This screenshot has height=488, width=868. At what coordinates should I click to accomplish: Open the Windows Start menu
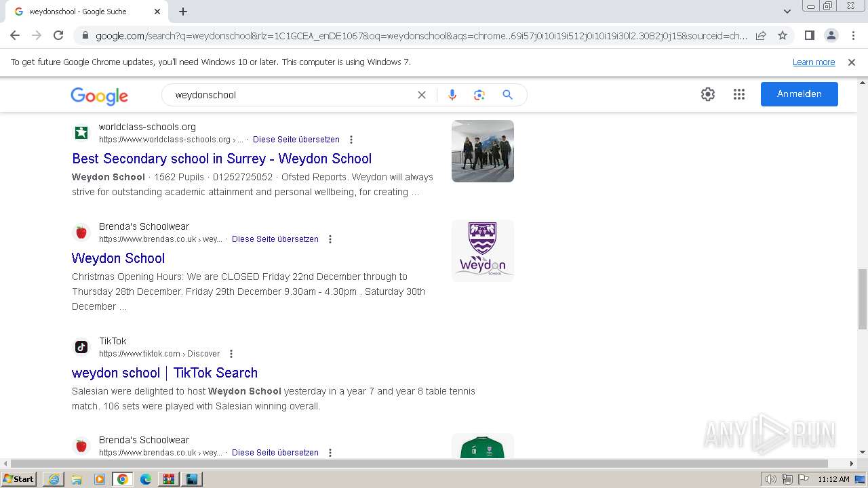coord(19,479)
